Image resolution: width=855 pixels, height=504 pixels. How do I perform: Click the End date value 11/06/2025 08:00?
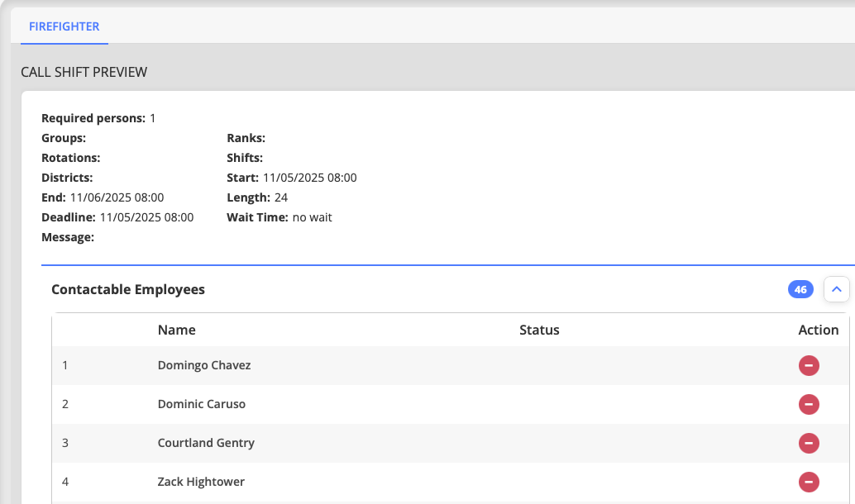click(x=117, y=197)
